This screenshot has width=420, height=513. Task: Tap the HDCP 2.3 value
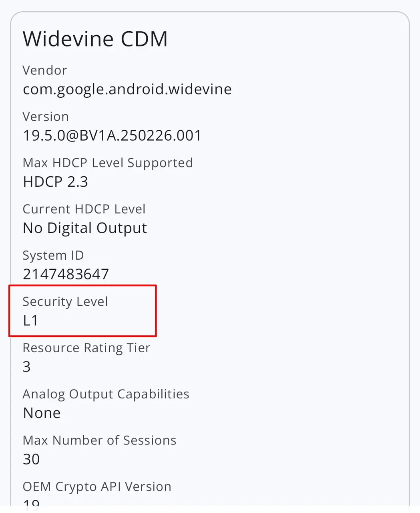55,182
